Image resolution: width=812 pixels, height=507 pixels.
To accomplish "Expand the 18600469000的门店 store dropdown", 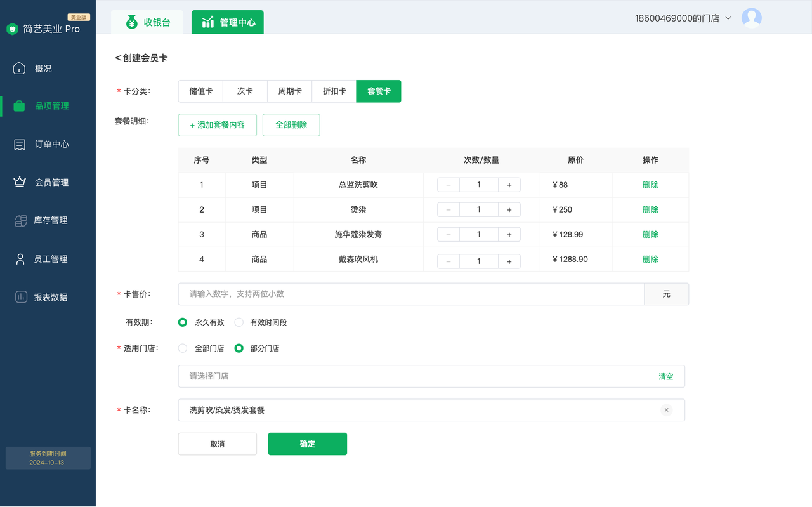I will pos(728,18).
